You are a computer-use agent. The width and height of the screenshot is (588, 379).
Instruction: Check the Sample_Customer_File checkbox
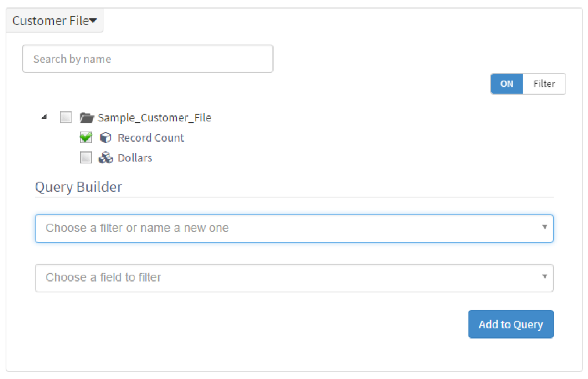[x=66, y=117]
